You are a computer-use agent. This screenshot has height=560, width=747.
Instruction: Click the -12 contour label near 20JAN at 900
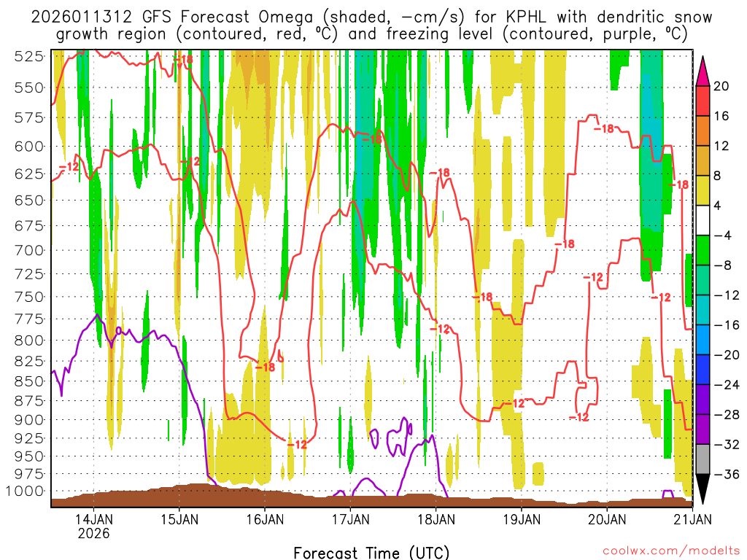pos(578,418)
